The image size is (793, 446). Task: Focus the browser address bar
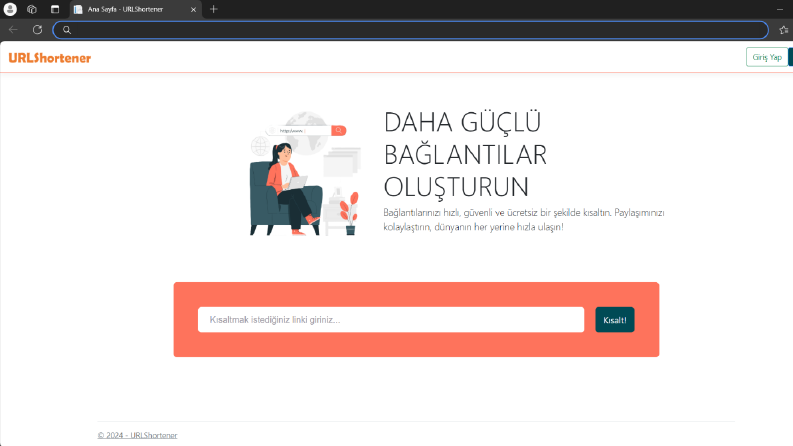[411, 30]
